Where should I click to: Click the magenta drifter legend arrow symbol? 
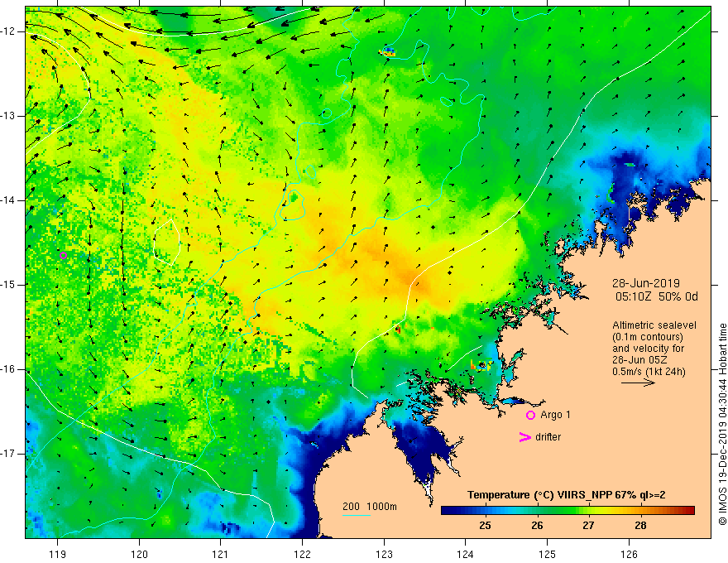coord(524,437)
